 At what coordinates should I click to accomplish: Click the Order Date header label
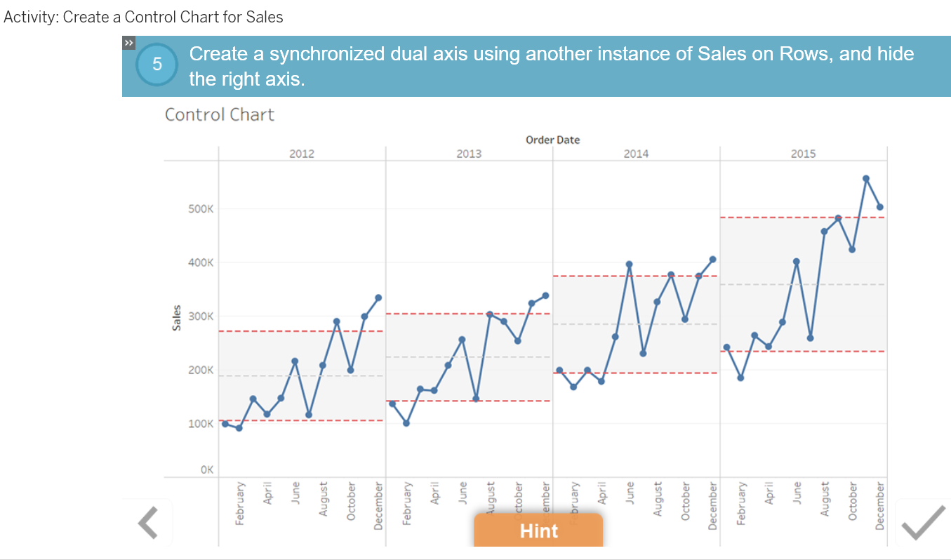click(553, 140)
